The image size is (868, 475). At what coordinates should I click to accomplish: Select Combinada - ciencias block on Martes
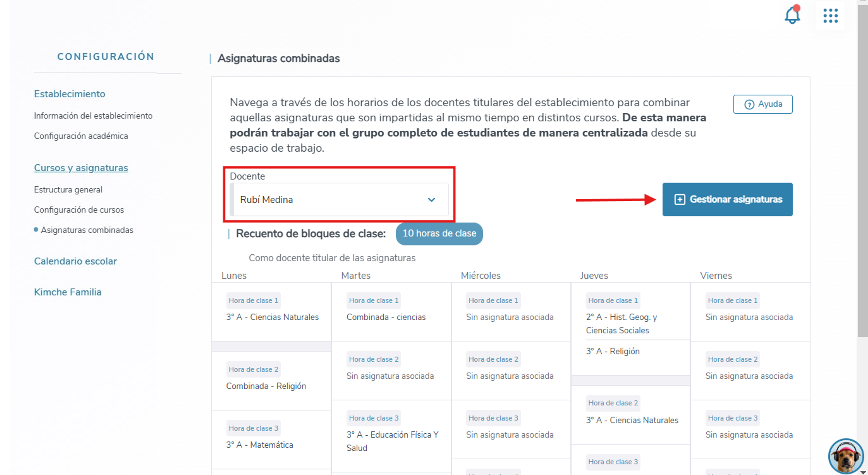tap(386, 317)
